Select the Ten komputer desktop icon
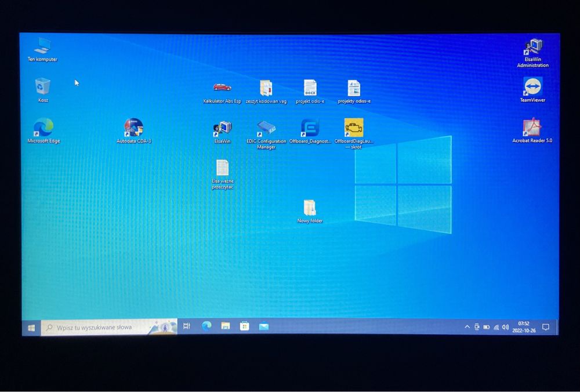 click(x=42, y=49)
